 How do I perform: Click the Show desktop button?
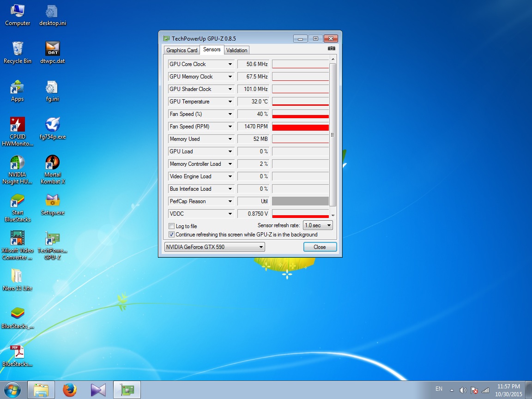pos(529,390)
